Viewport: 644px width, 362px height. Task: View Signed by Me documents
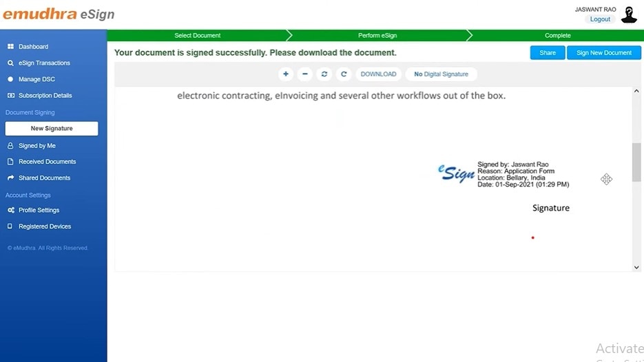[37, 146]
